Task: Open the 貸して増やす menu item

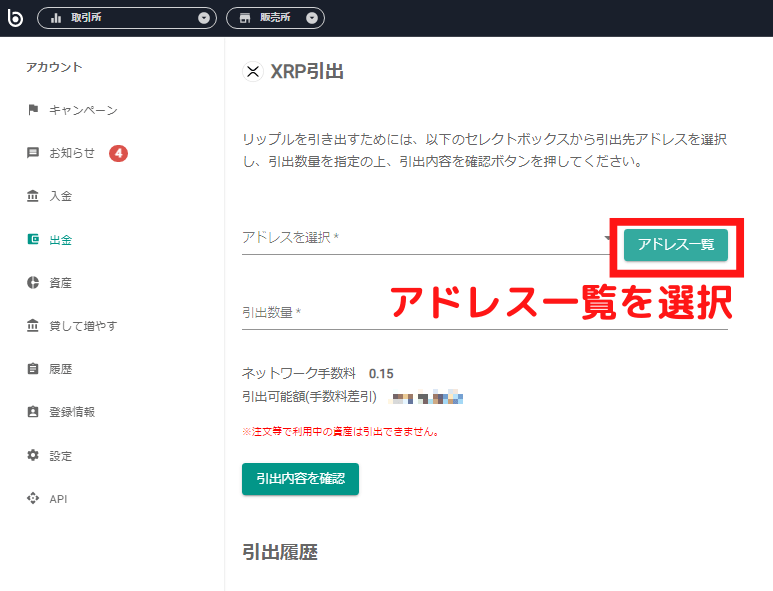Action: click(x=83, y=326)
